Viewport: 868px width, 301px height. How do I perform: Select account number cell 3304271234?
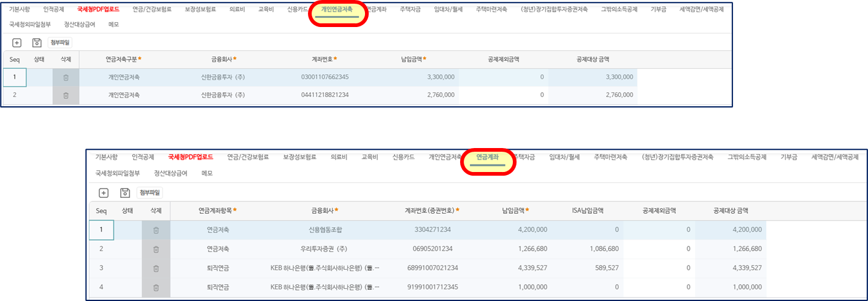tap(432, 230)
